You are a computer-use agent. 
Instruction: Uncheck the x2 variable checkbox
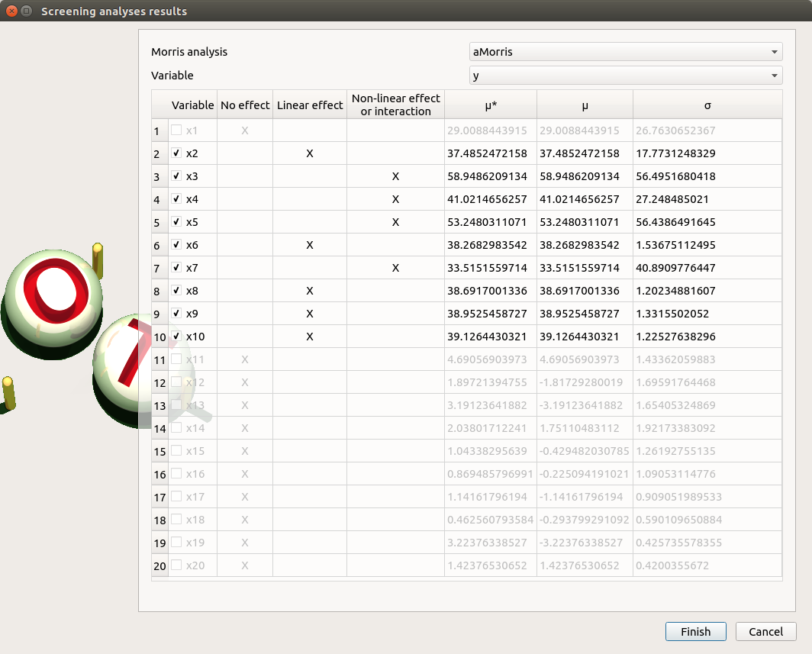(177, 153)
